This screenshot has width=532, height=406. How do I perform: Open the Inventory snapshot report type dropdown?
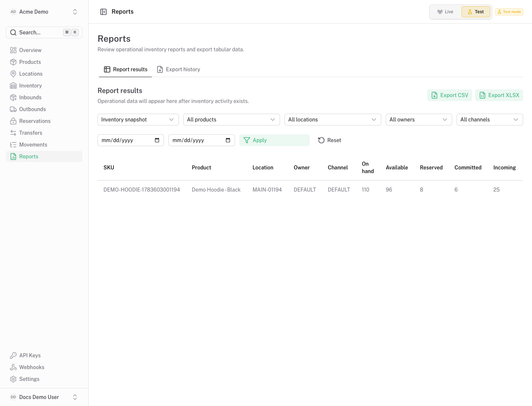point(138,120)
